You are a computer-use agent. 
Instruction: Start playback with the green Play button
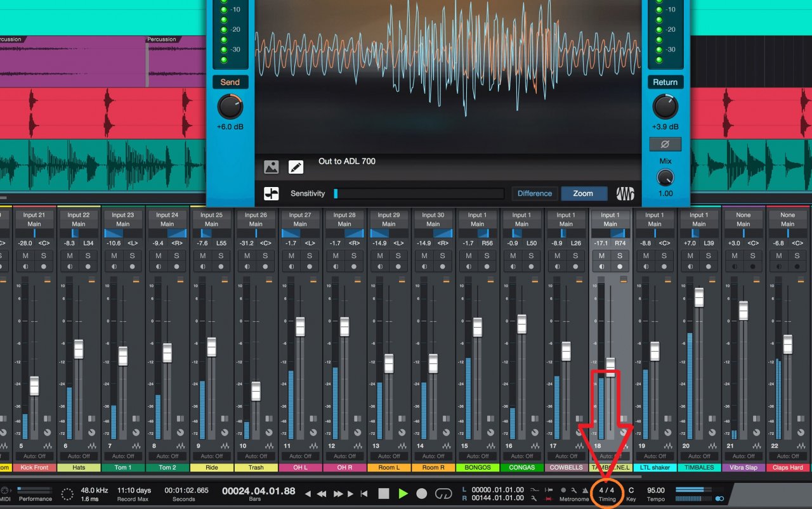click(x=403, y=493)
